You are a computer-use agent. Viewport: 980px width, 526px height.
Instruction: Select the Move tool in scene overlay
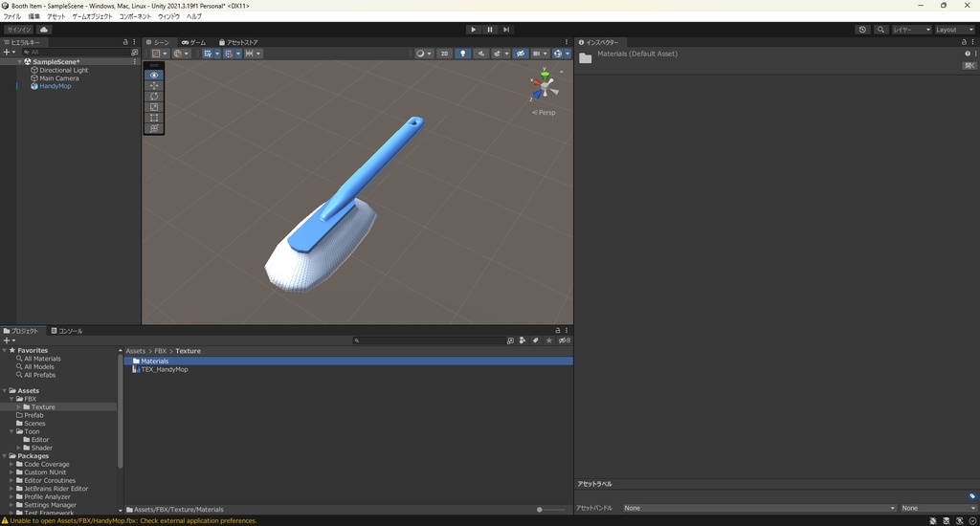pyautogui.click(x=154, y=85)
